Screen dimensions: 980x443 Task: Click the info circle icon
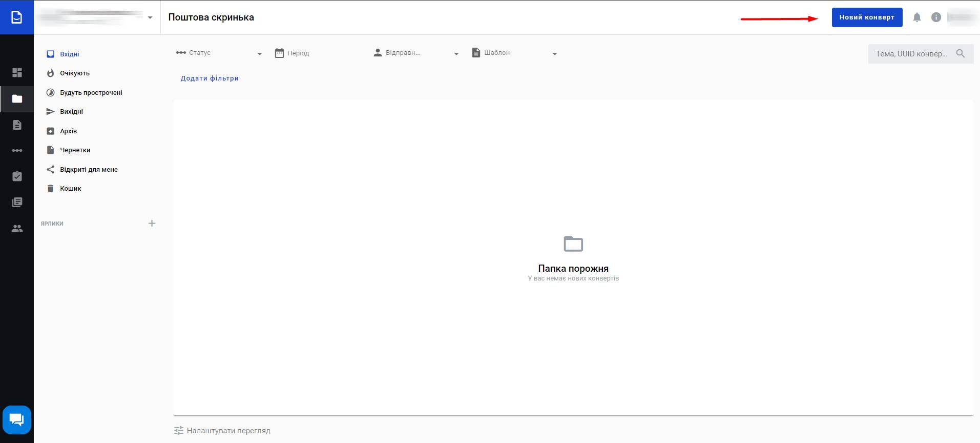click(936, 17)
